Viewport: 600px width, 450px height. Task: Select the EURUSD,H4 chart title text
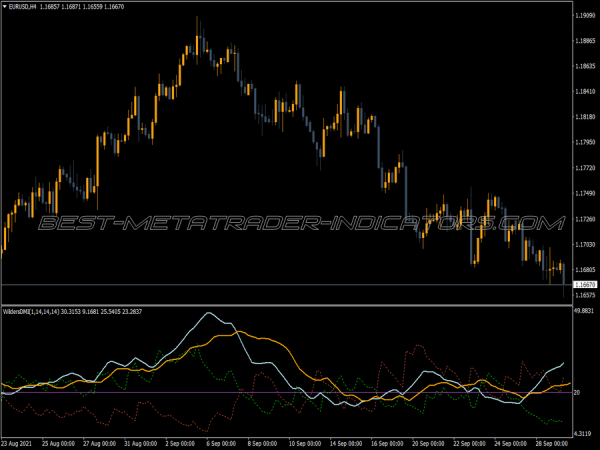[22, 7]
